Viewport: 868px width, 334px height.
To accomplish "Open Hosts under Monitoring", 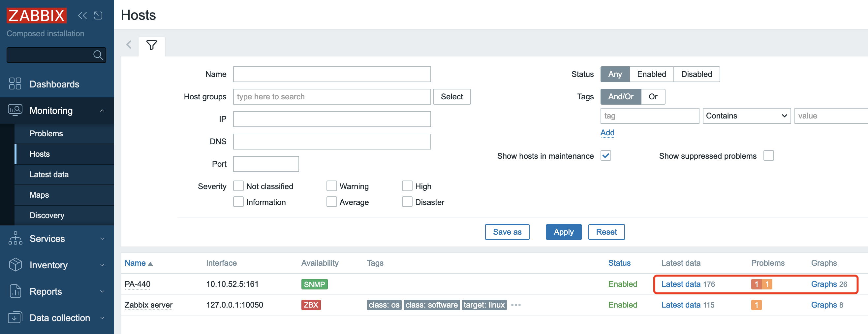I will tap(64, 154).
